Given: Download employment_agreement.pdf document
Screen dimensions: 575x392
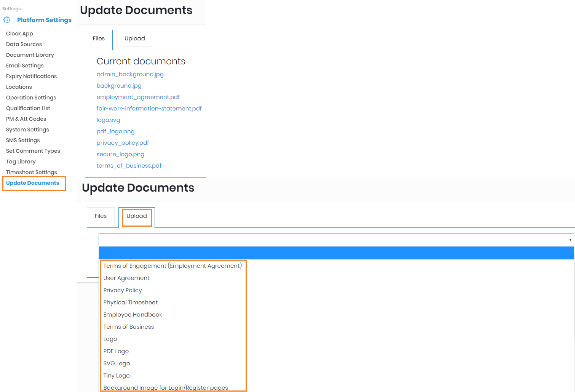Looking at the screenshot, I should 138,97.
